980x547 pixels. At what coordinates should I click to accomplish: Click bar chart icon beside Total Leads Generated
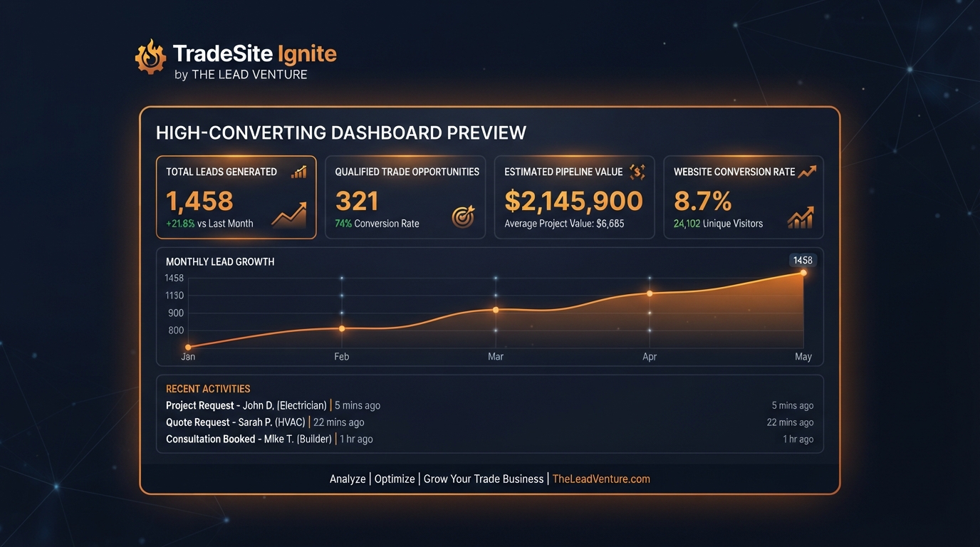point(299,172)
